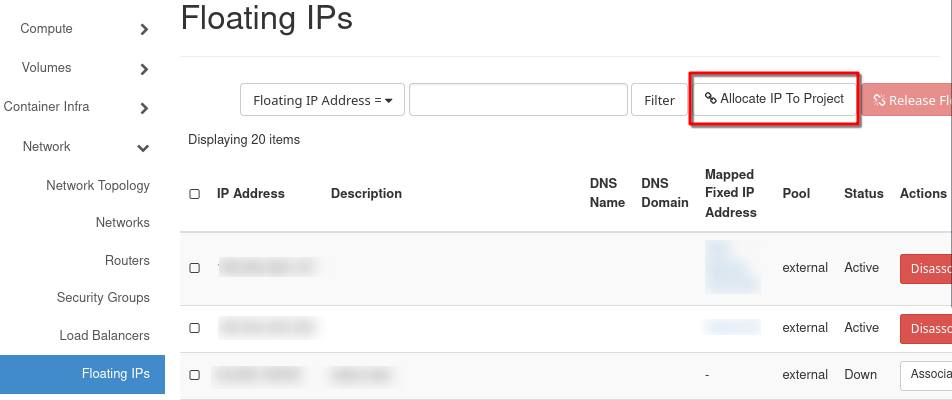Open Network Topology page
Screen dimensions: 952x400
coord(98,185)
